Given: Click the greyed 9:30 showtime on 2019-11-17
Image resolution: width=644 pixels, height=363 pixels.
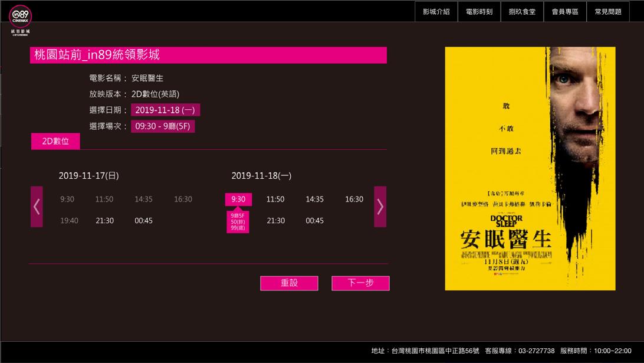Looking at the screenshot, I should 67,200.
